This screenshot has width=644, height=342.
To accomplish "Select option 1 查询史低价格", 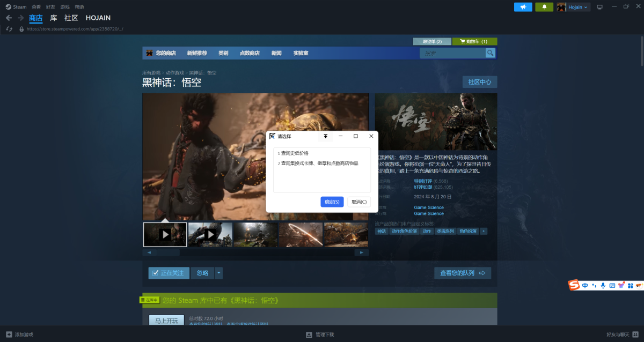I will click(322, 153).
